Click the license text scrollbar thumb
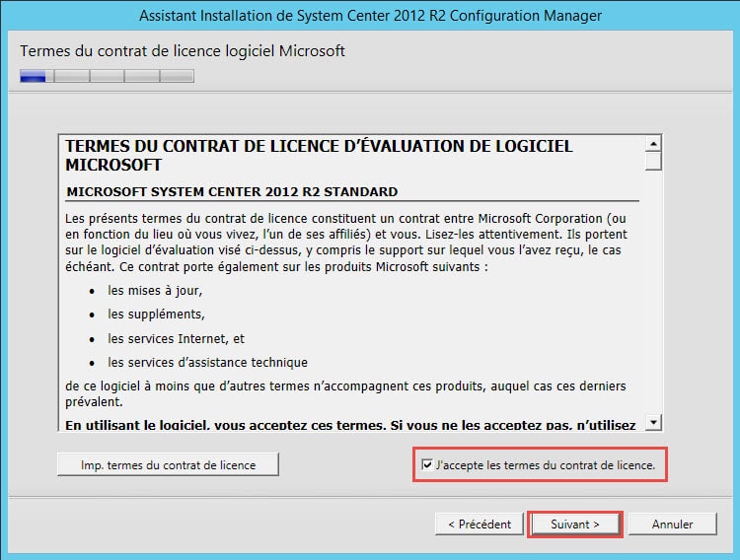 (653, 161)
